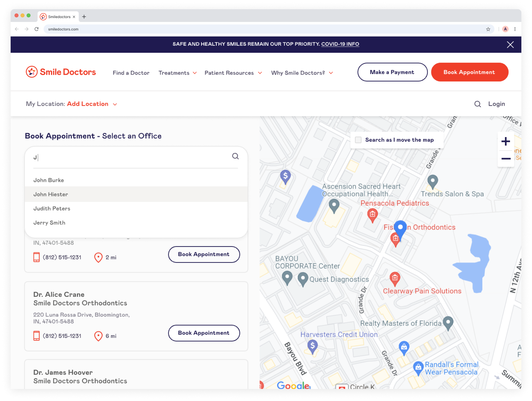Click Dr. Alice Crane's name
This screenshot has width=532, height=401.
[59, 294]
